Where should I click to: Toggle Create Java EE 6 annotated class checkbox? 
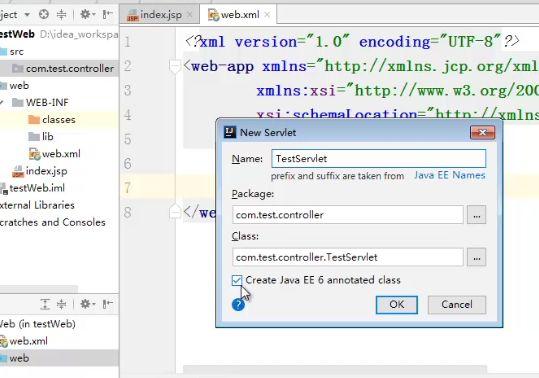click(237, 280)
